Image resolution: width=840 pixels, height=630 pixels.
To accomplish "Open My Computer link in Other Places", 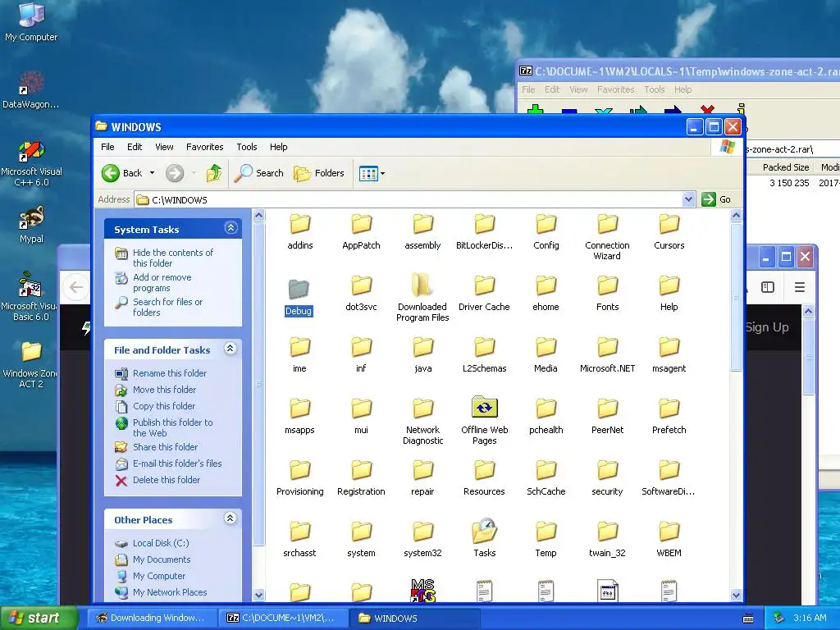I will point(158,577).
